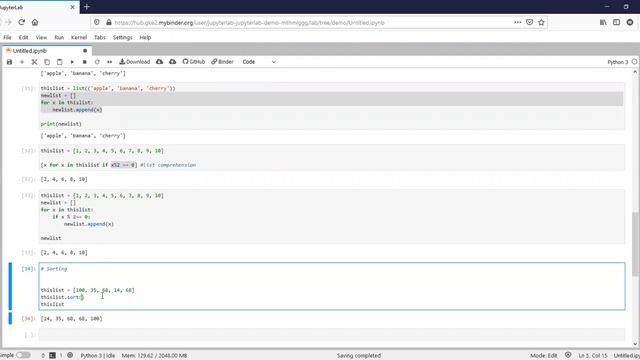640x360 pixels.
Task: Restart the kernel with the circular arrow
Action: (97, 62)
